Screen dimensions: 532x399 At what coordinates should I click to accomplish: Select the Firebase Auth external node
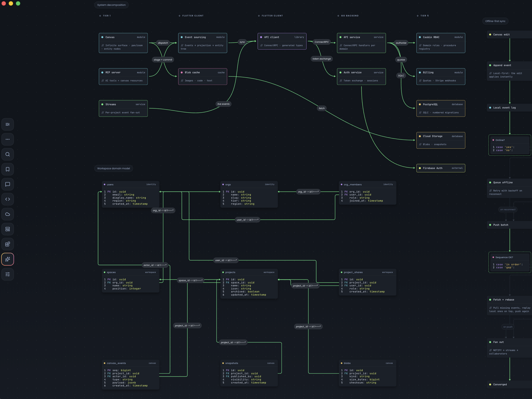441,168
